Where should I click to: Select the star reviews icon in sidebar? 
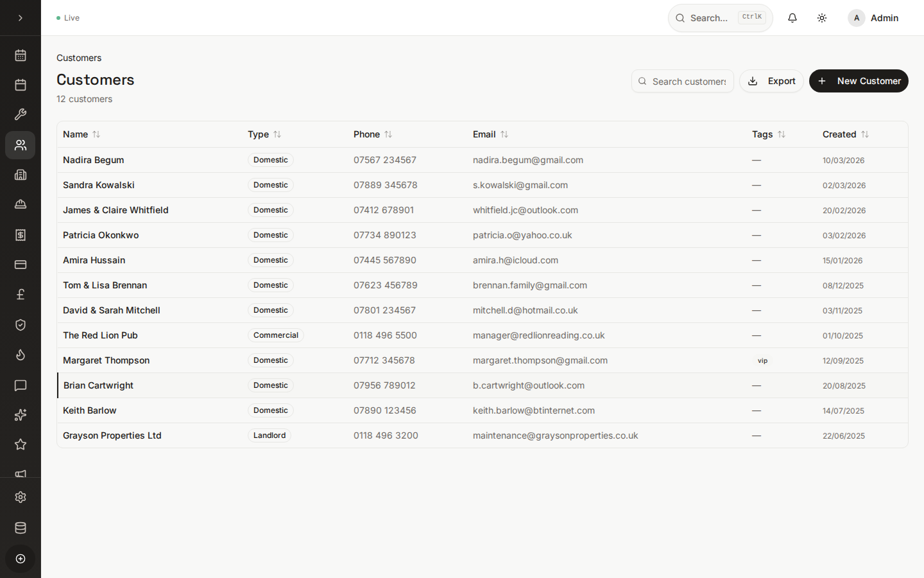click(x=20, y=444)
